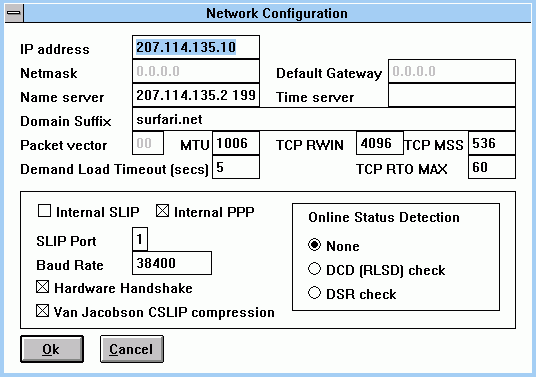Click the "Time server" label
Screen dimensions: 536x377
(x=315, y=97)
